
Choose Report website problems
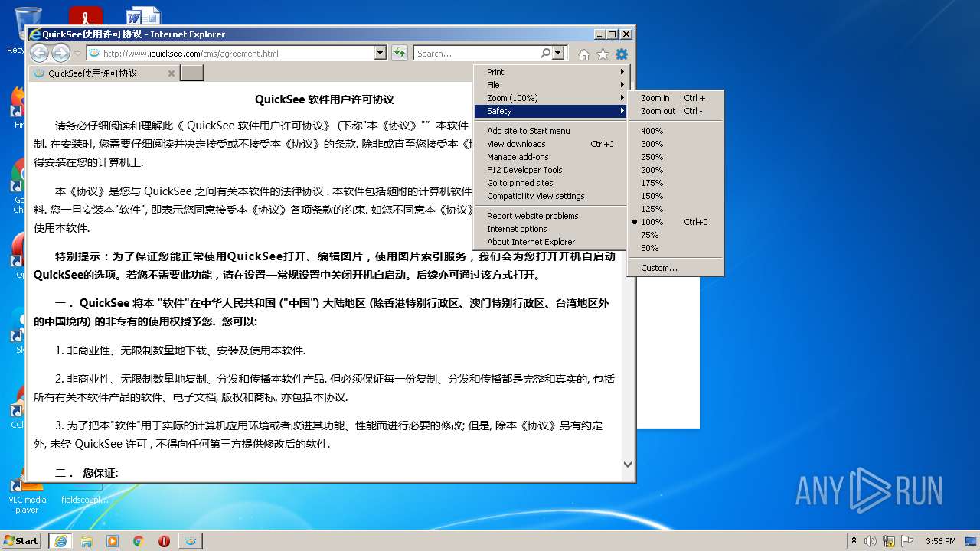click(x=550, y=216)
